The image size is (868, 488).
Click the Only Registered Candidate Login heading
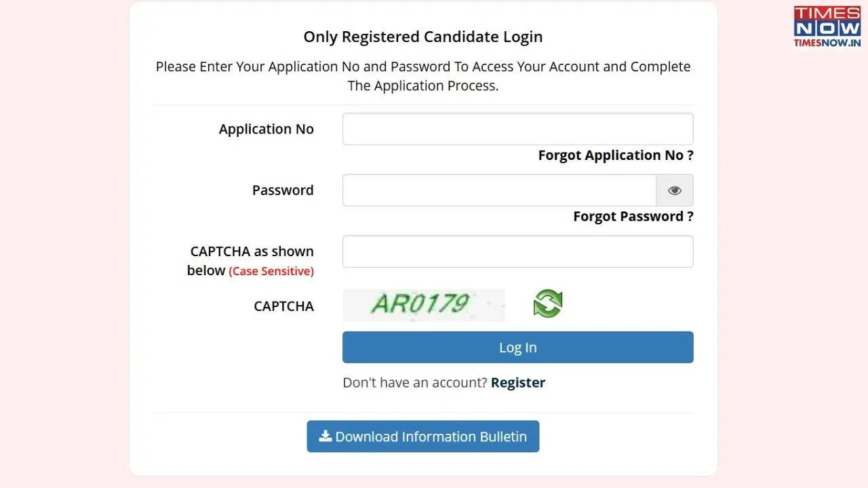tap(422, 37)
